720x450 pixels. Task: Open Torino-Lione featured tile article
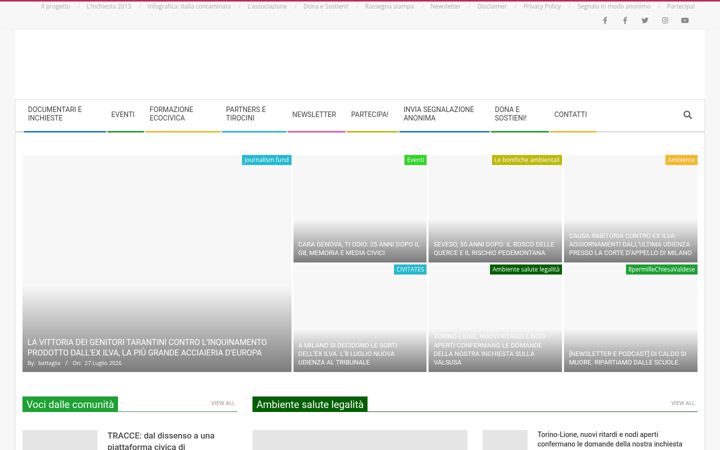[489, 349]
